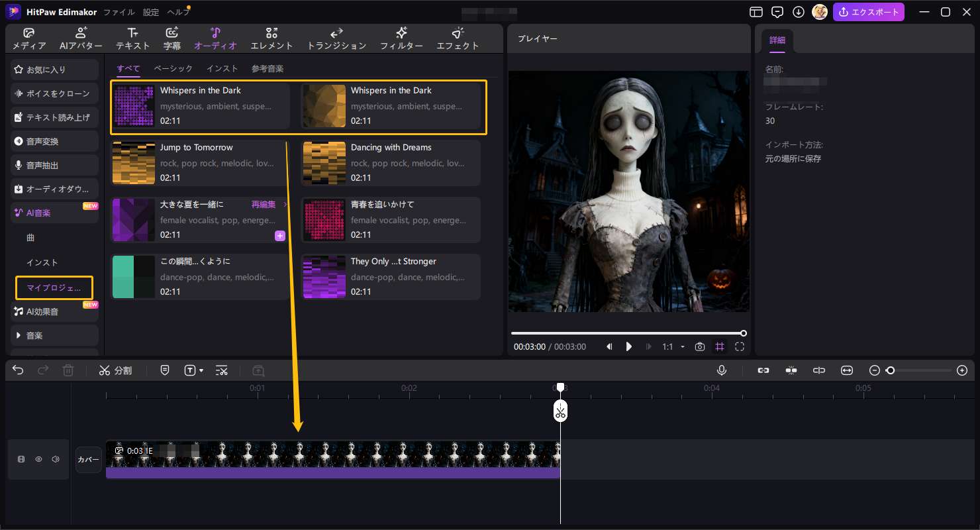Toggle the player grid overlay button

720,346
